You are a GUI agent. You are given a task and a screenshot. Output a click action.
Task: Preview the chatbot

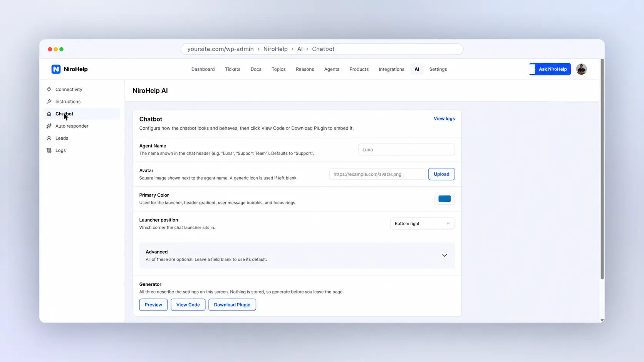pyautogui.click(x=153, y=305)
